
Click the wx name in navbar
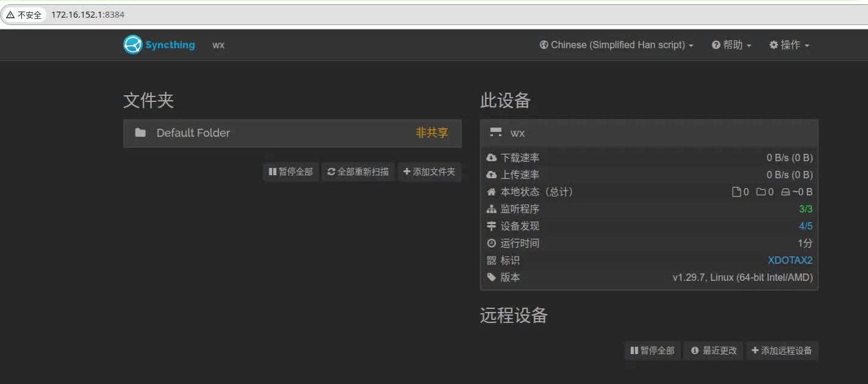pyautogui.click(x=218, y=45)
